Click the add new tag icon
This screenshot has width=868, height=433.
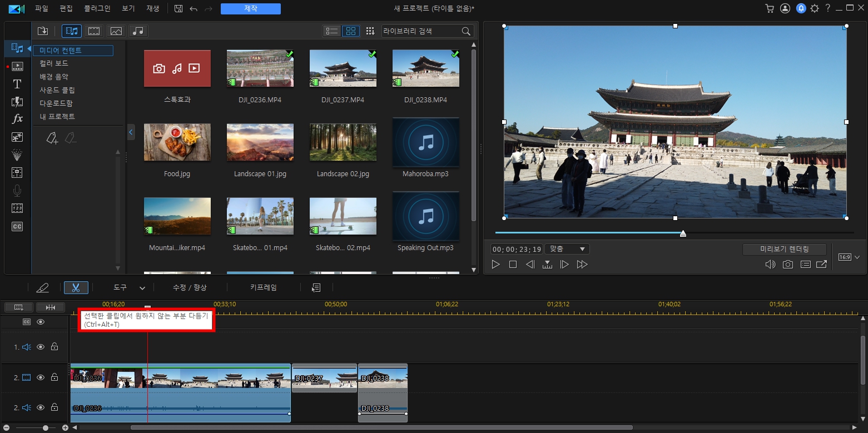52,138
